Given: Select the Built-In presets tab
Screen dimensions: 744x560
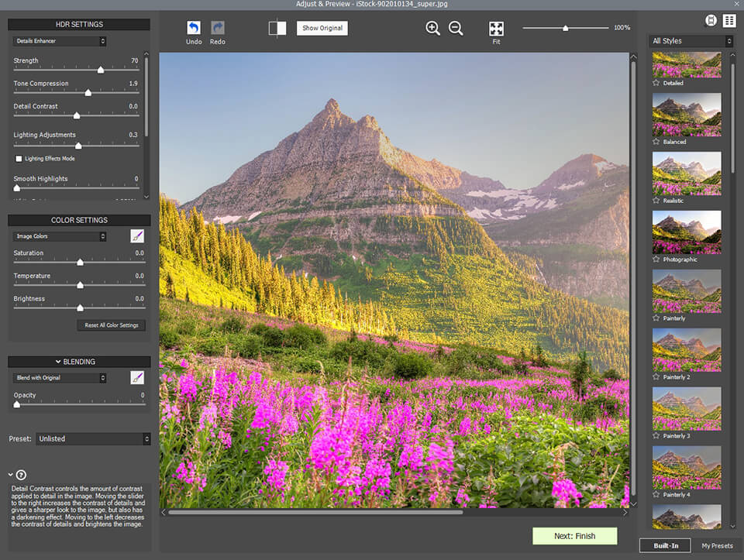Looking at the screenshot, I should (x=665, y=545).
